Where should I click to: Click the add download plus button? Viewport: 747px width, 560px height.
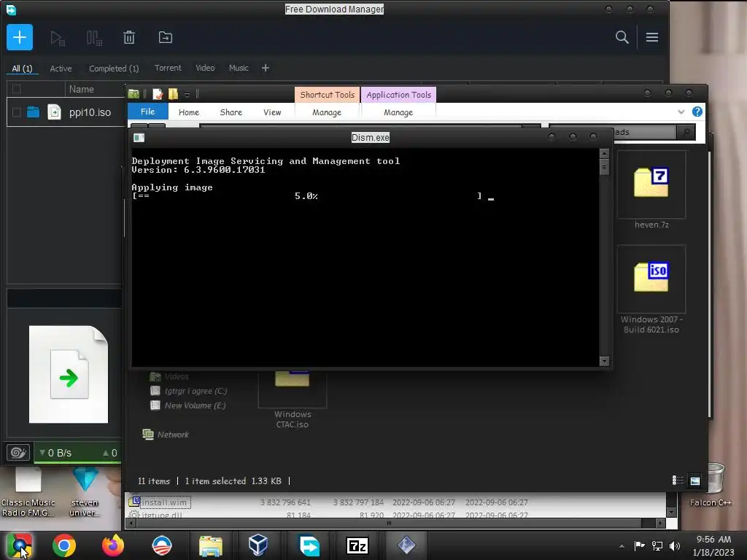click(20, 37)
